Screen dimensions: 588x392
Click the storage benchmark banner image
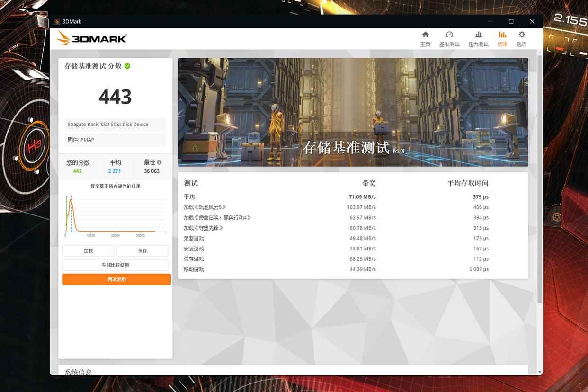pyautogui.click(x=353, y=112)
